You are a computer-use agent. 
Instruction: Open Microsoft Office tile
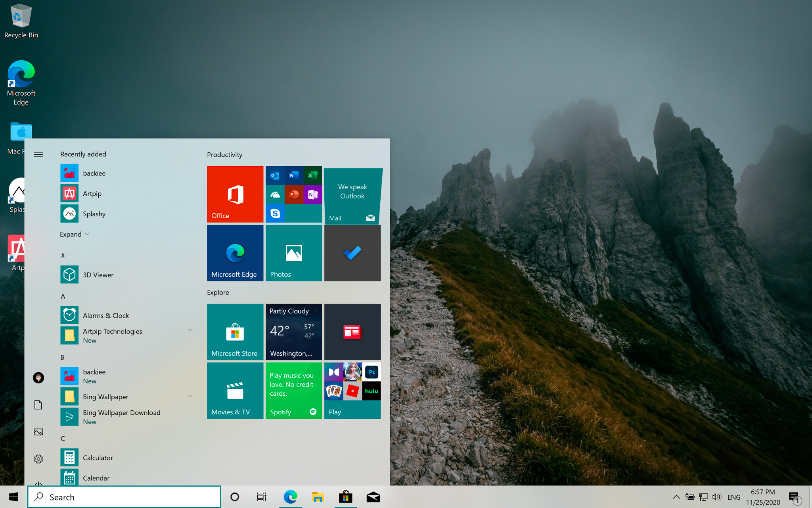pyautogui.click(x=234, y=193)
